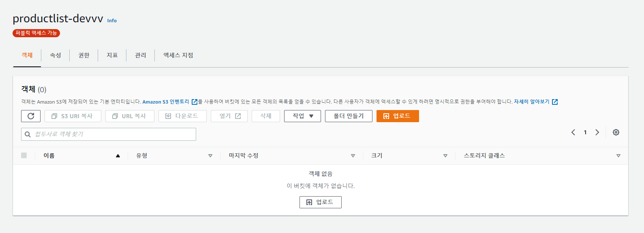Go to the next page arrow
This screenshot has width=644, height=233.
597,132
